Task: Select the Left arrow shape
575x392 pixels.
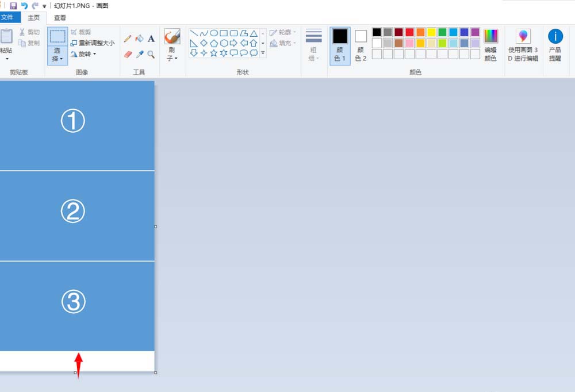Action: coord(243,43)
